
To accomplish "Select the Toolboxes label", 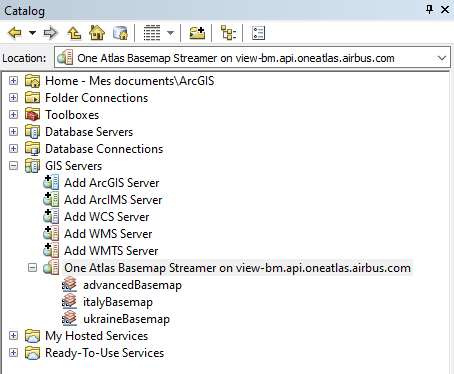I will tap(72, 115).
